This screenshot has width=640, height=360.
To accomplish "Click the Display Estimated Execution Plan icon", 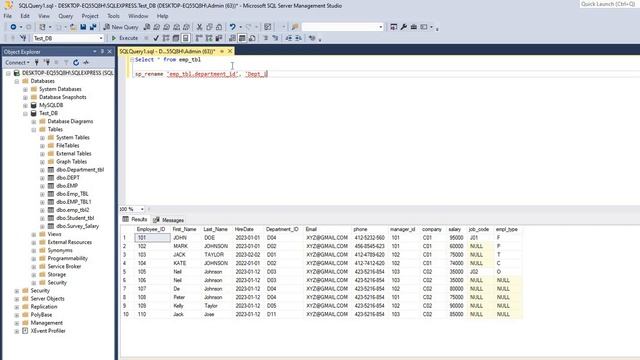I will (166, 38).
